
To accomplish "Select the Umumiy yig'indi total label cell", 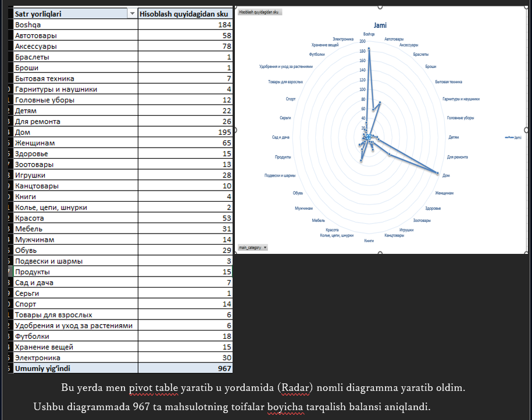I will (x=76, y=368).
